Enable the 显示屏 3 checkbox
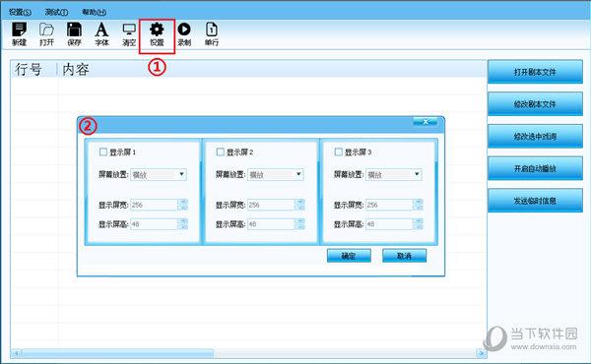The height and width of the screenshot is (364, 591). pyautogui.click(x=339, y=152)
